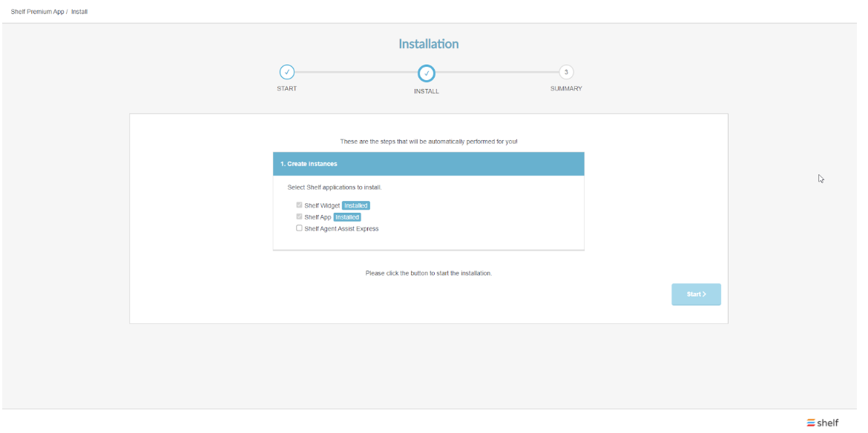Click the Installation page title
The width and height of the screenshot is (868, 433).
[x=429, y=44]
